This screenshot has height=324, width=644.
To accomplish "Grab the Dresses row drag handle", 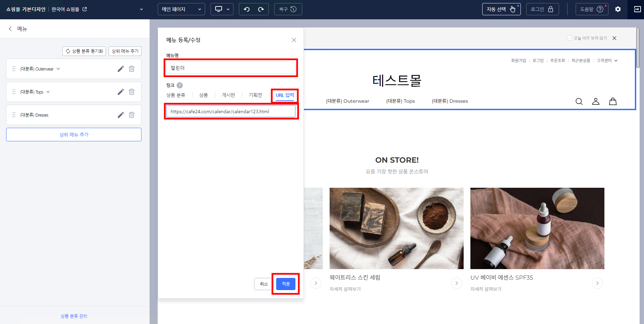I will point(14,115).
